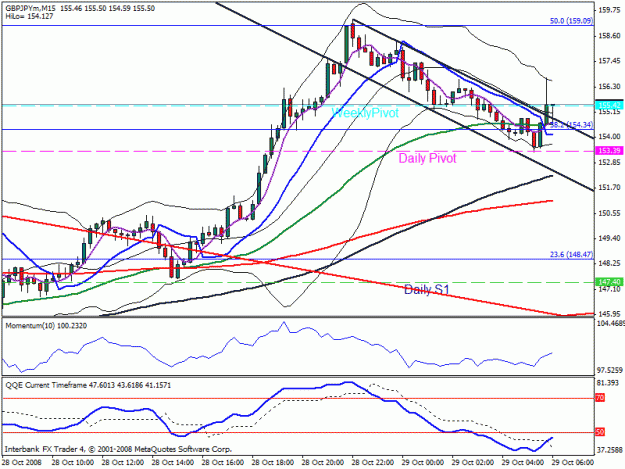
Task: Click the Interbank FX Trader 4 copyright text
Action: coord(118,449)
